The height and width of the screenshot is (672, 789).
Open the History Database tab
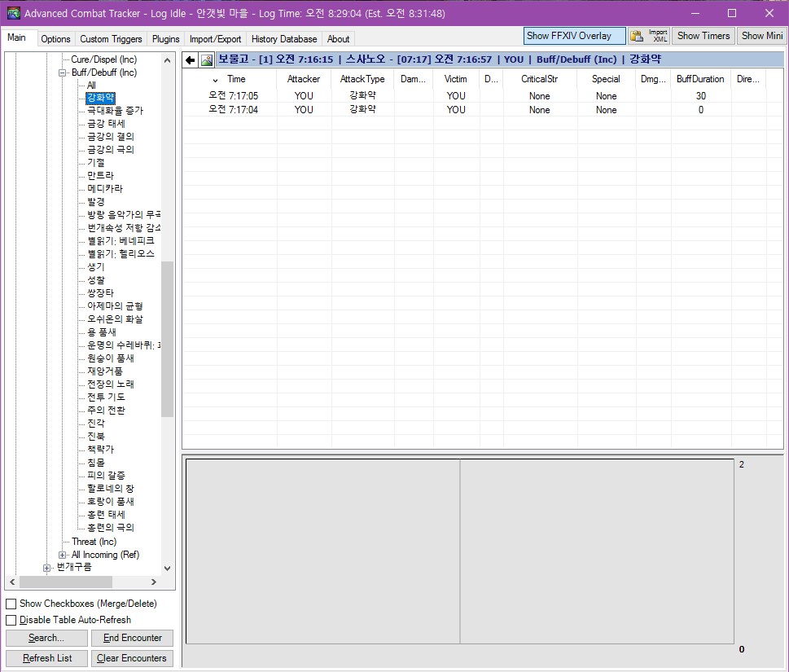tap(284, 39)
